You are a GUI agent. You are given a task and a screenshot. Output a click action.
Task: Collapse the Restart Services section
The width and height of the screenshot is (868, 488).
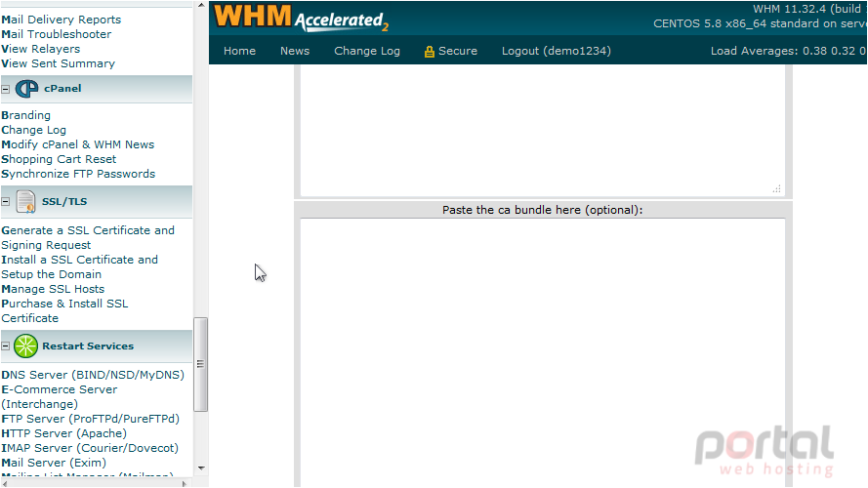[6, 346]
